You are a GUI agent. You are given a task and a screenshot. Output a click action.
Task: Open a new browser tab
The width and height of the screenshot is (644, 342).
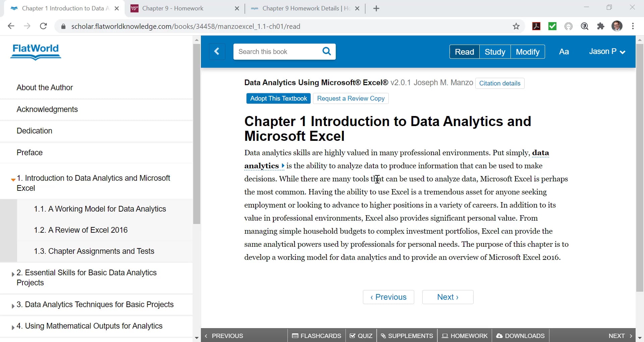click(x=376, y=8)
